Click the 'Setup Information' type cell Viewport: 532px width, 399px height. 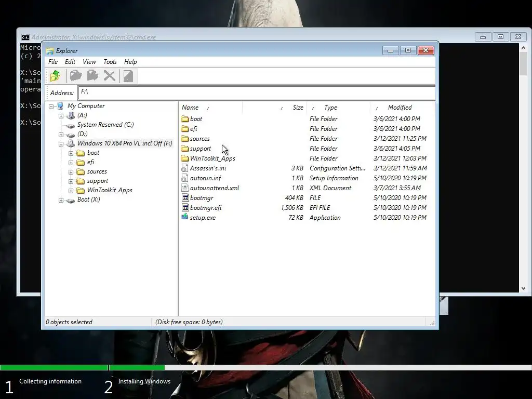point(334,178)
